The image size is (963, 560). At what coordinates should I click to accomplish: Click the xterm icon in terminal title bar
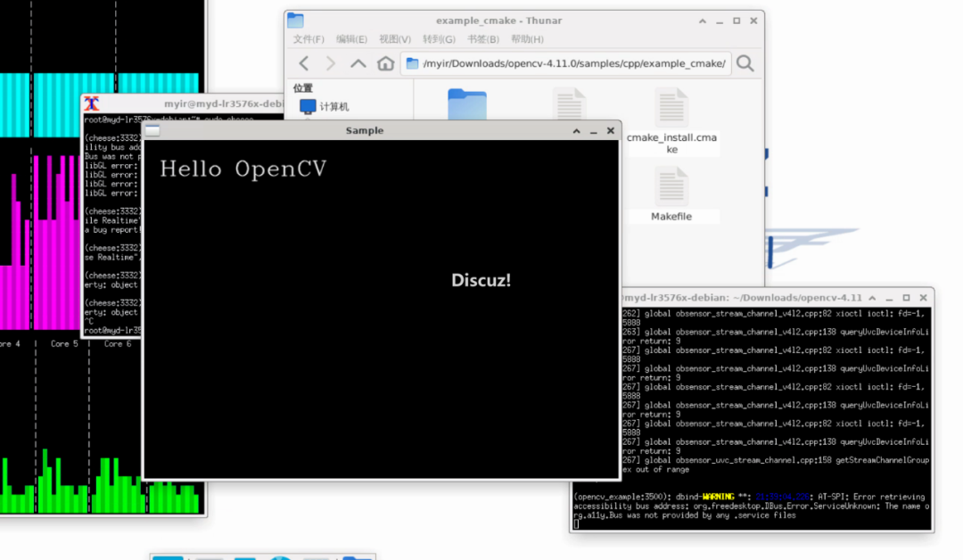coord(91,103)
